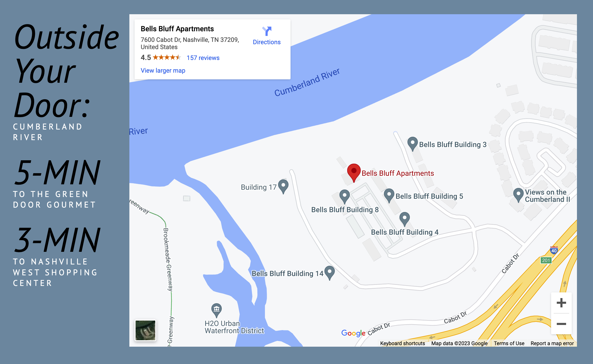The image size is (593, 364).
Task: Click the Bells Bluff Building 4 pin
Action: (405, 219)
